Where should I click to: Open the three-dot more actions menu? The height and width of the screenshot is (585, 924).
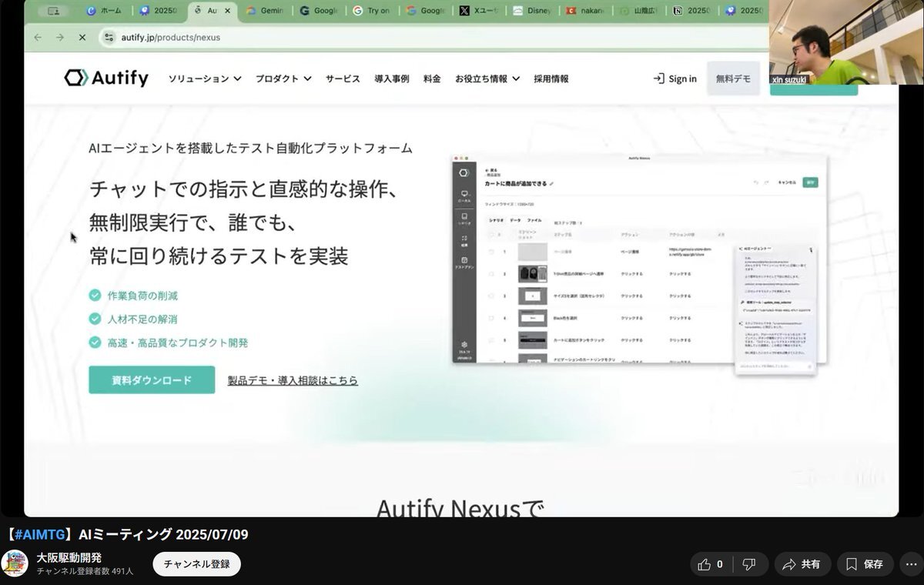coord(911,564)
